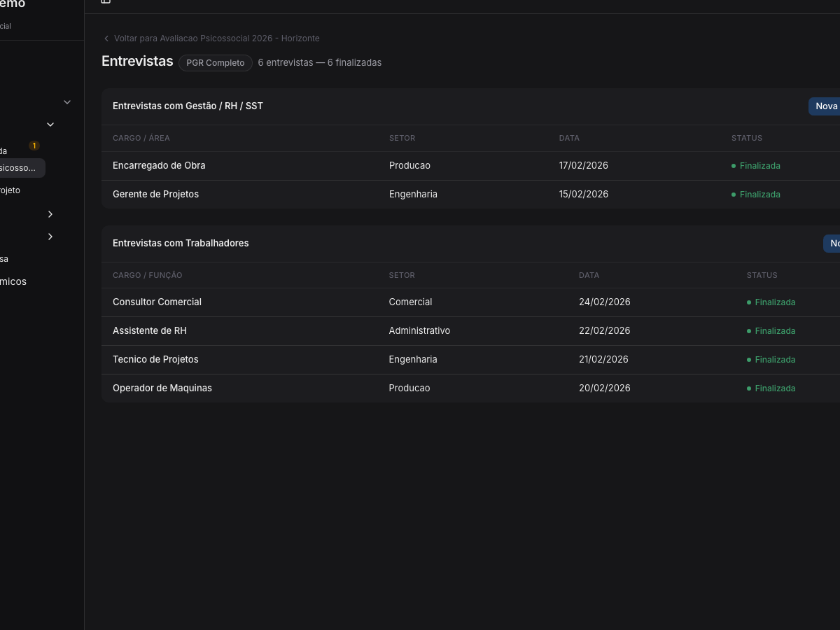Image resolution: width=840 pixels, height=630 pixels.
Task: Click the 'Finalizada' status of Gerente de Projetos
Action: (756, 195)
